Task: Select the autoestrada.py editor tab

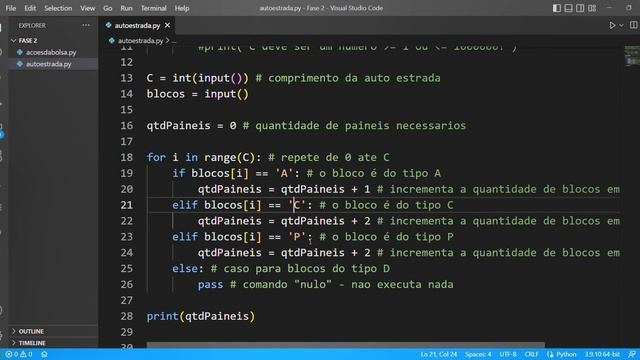Action: pos(138,25)
